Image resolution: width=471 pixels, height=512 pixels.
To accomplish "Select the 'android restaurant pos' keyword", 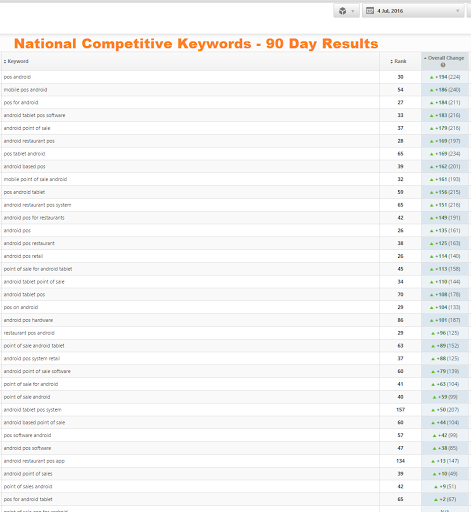I will [29, 141].
